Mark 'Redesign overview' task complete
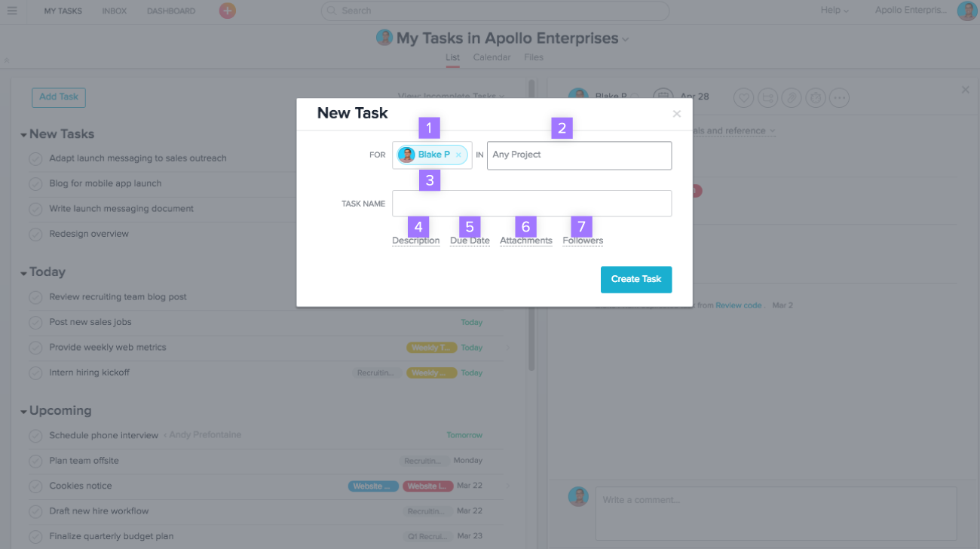Viewport: 980px width, 549px height. coord(35,235)
